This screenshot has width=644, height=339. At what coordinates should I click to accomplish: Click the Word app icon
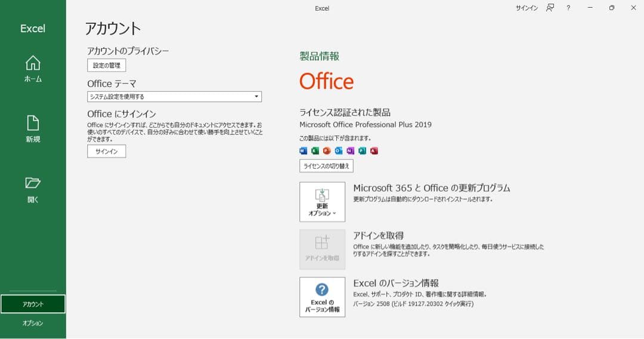(x=303, y=151)
